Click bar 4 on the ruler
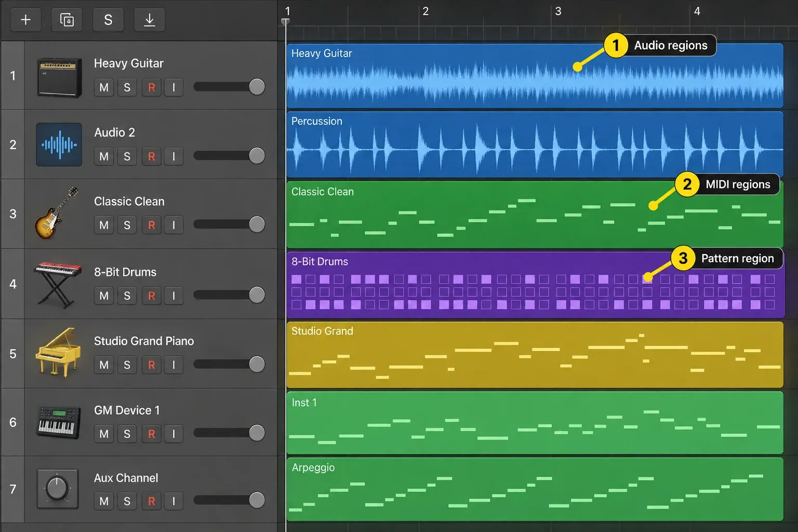The image size is (798, 532). pyautogui.click(x=697, y=11)
